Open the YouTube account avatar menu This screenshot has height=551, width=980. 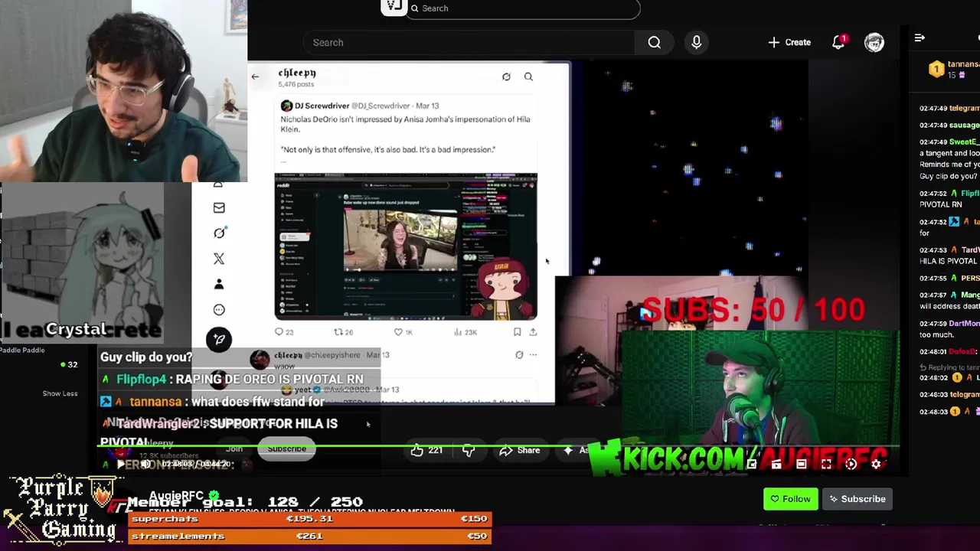[874, 42]
